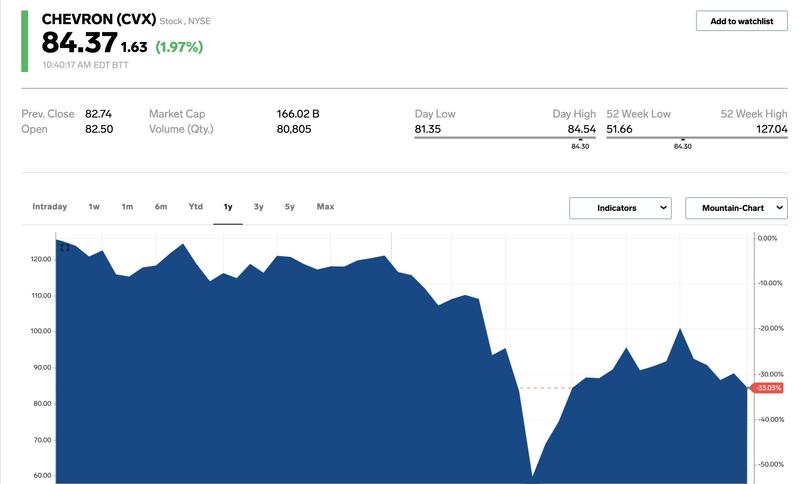Click the Volume value 80,805

tap(294, 129)
